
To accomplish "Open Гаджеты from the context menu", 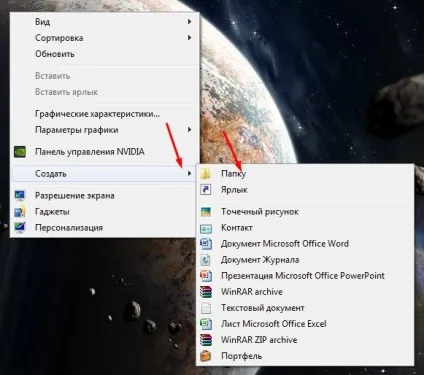I will click(x=104, y=212).
